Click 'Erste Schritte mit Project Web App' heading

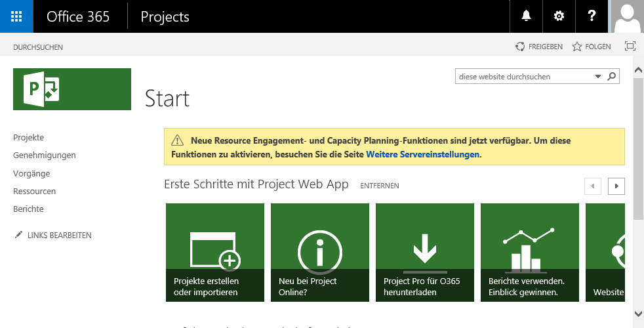(256, 184)
